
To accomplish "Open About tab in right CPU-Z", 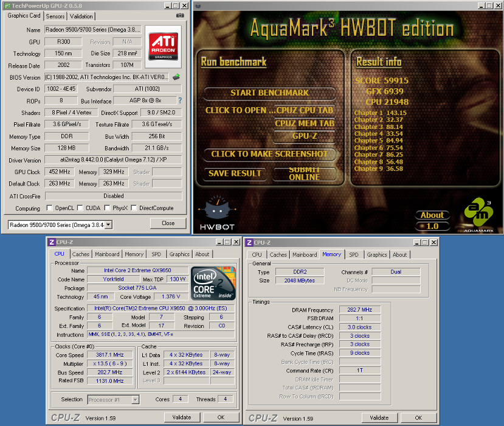I will (x=400, y=255).
